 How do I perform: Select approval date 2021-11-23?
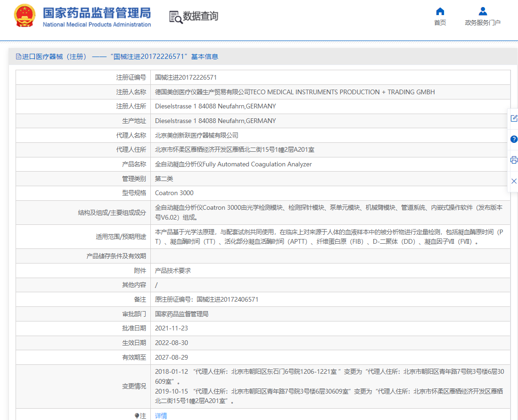pos(172,328)
